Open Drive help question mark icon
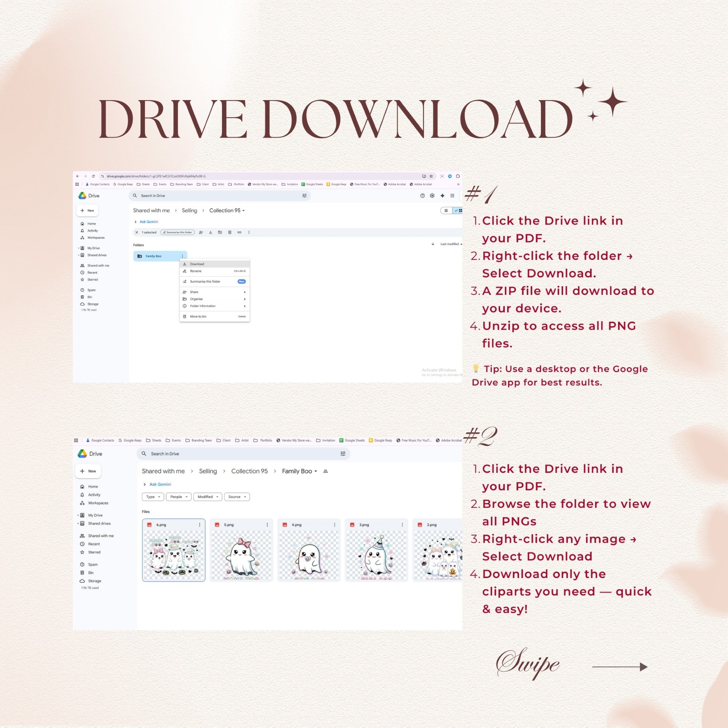This screenshot has width=728, height=728. (422, 195)
